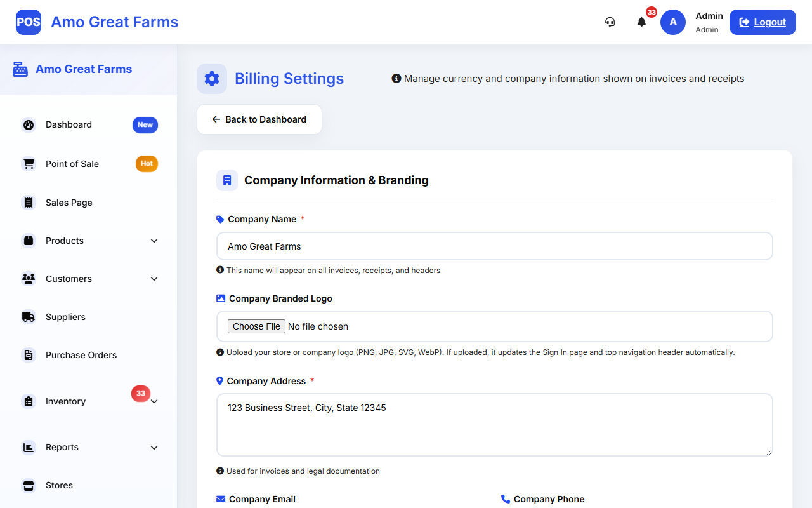This screenshot has height=508, width=812.
Task: Click the Hot badge next to Point of Sale
Action: [x=147, y=164]
